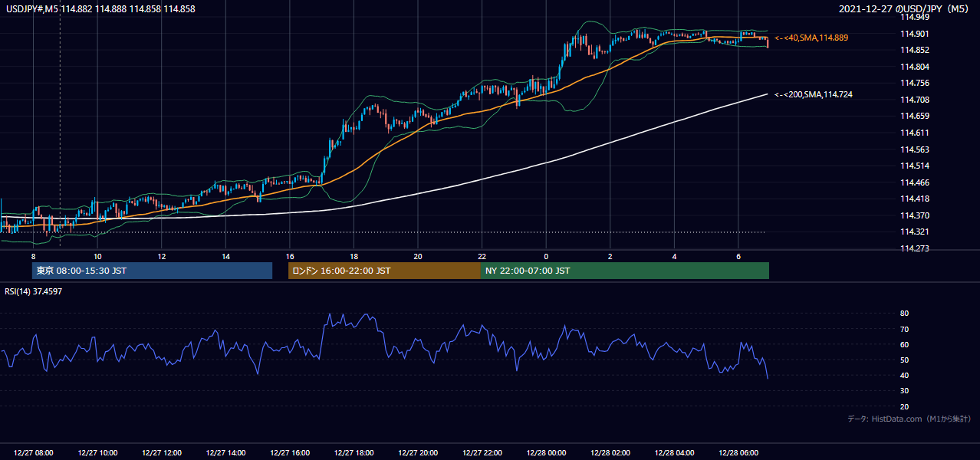Click RSI scale level 60
980x460 pixels.
pyautogui.click(x=905, y=344)
